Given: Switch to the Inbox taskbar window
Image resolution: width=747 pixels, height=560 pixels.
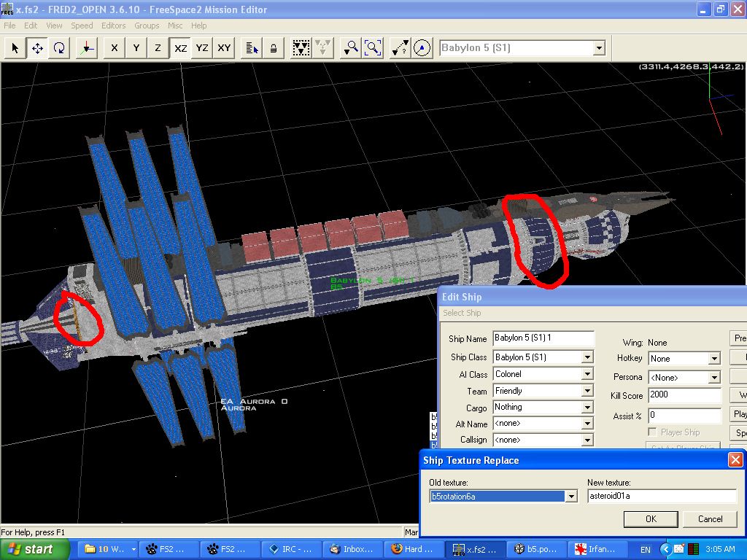Looking at the screenshot, I should 353,549.
